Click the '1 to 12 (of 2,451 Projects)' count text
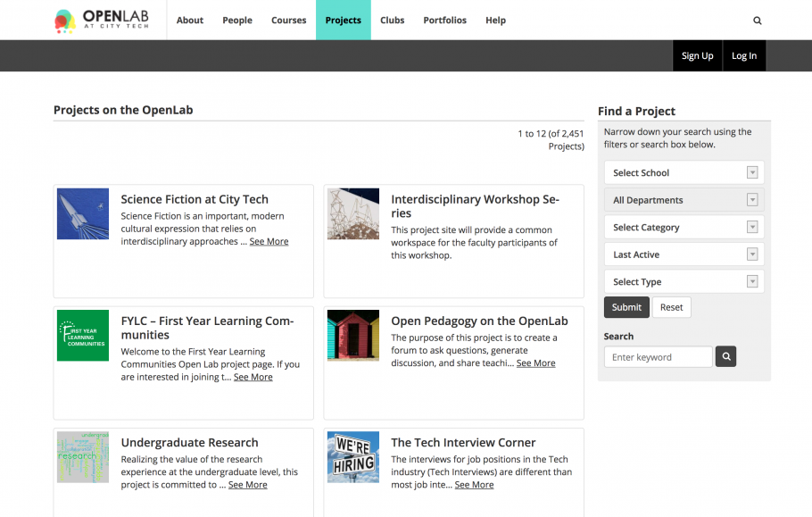The height and width of the screenshot is (517, 812). coord(551,140)
